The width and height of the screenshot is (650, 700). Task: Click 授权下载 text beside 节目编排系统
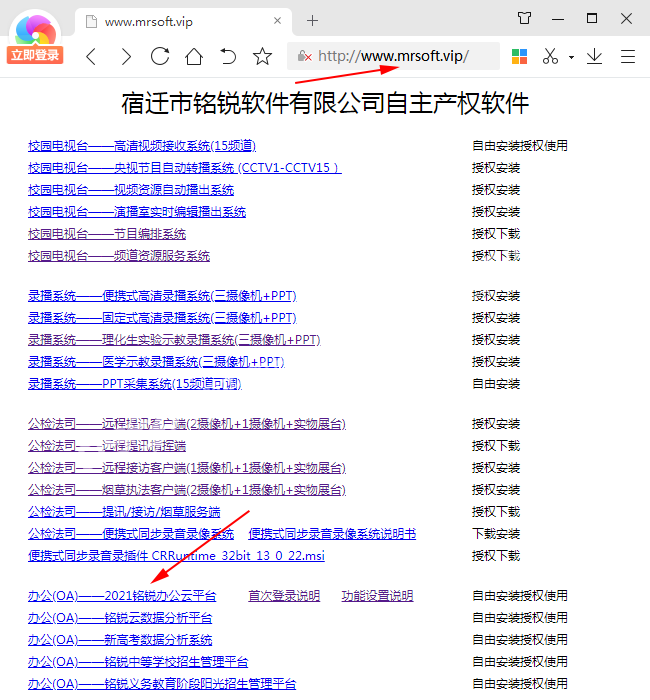496,233
